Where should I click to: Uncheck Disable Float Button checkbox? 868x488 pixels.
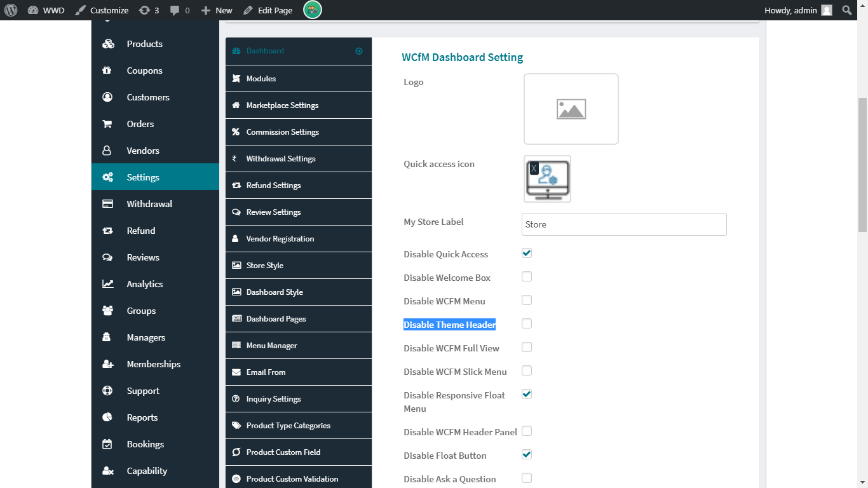point(527,454)
